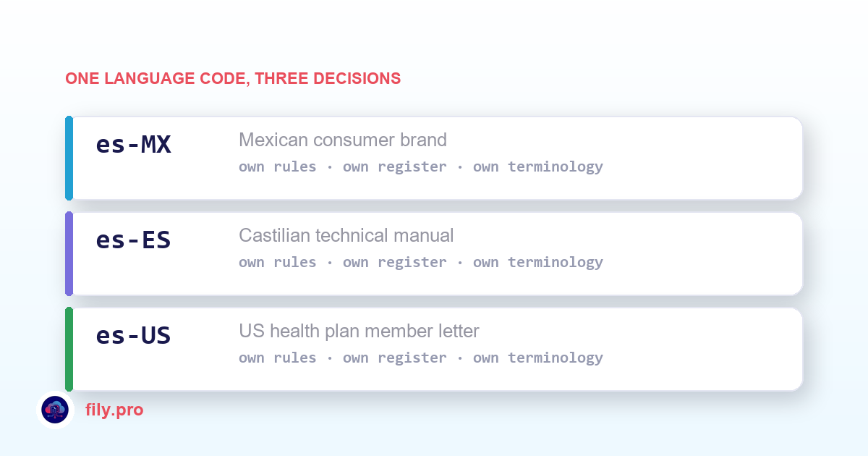Open the fily.pro link text
Screen dimensions: 868x456
tap(114, 410)
